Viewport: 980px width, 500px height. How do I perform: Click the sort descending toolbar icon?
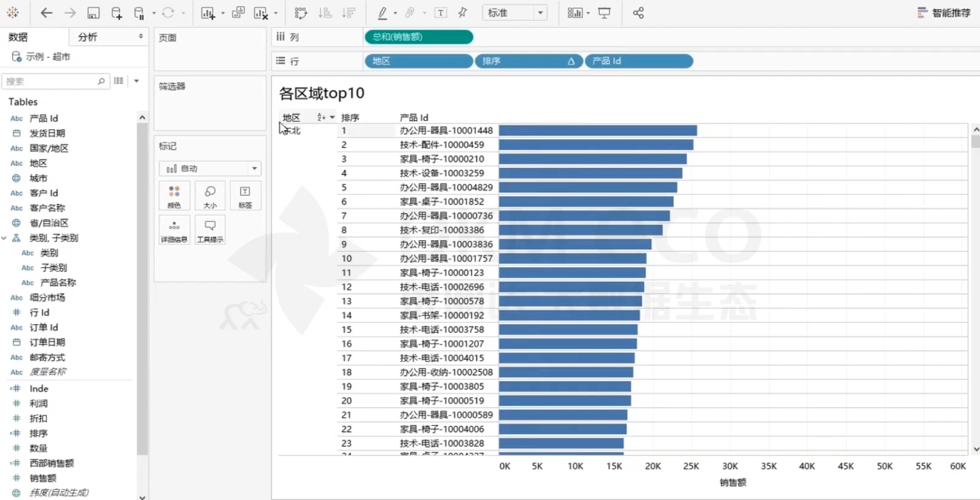point(349,13)
